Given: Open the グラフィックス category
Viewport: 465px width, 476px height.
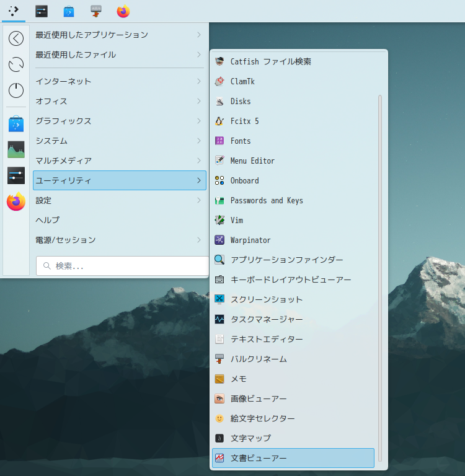Looking at the screenshot, I should [119, 121].
